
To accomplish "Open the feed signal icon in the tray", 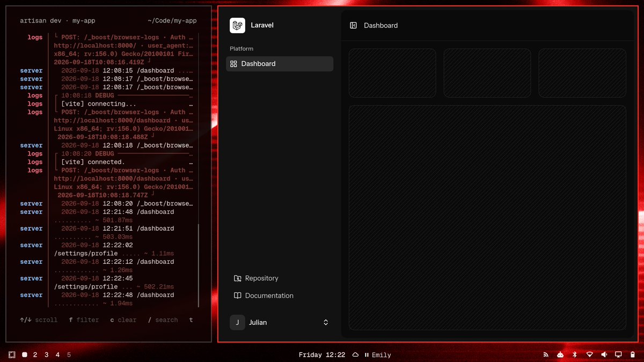I will [x=546, y=354].
